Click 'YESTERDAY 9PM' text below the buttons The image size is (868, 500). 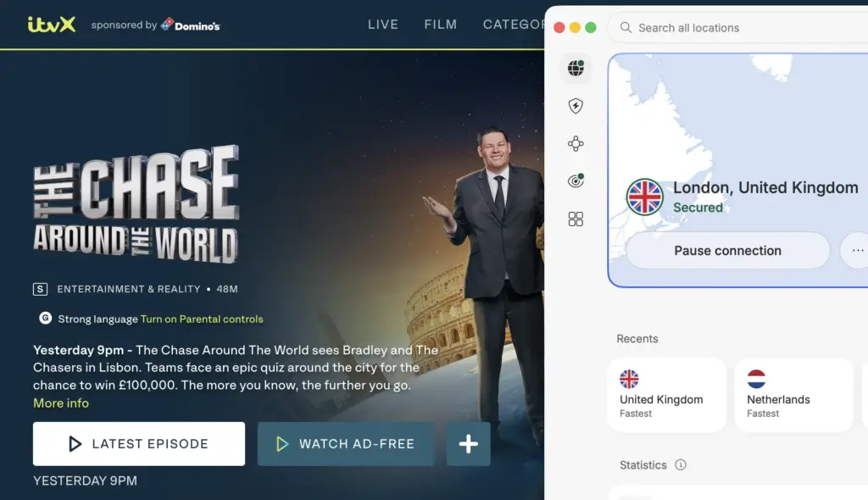point(85,481)
